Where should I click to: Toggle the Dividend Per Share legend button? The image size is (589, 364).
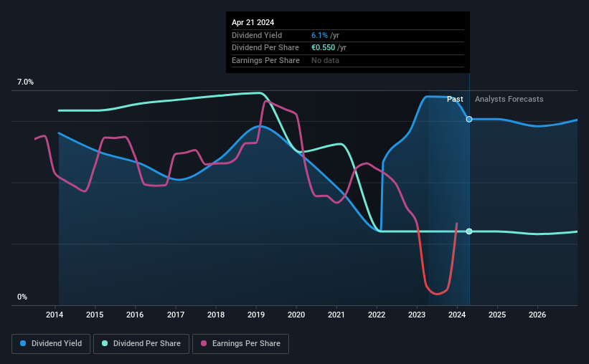point(141,344)
